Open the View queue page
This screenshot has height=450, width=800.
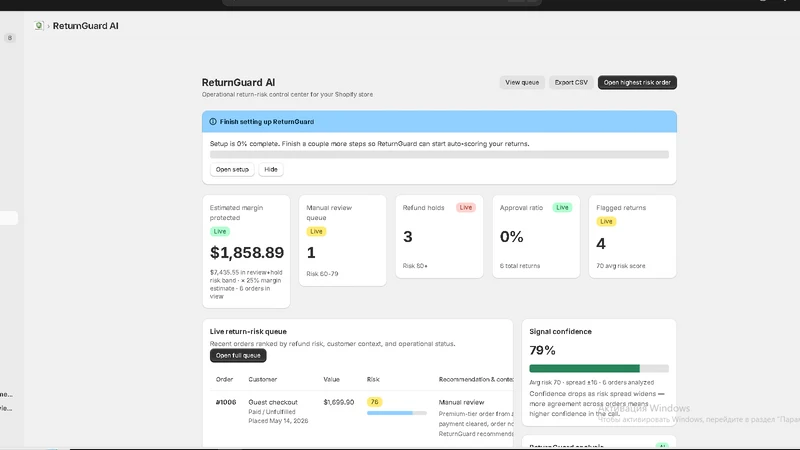(x=522, y=82)
